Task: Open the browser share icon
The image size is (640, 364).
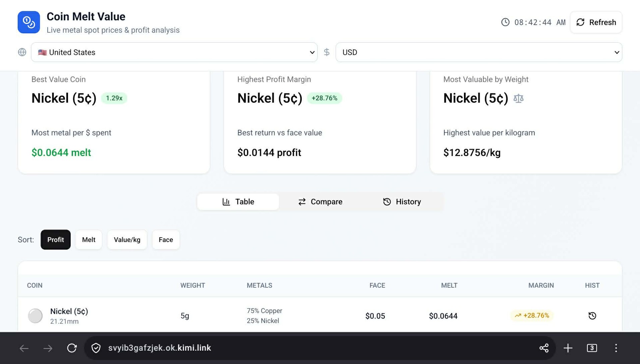Action: (544, 348)
